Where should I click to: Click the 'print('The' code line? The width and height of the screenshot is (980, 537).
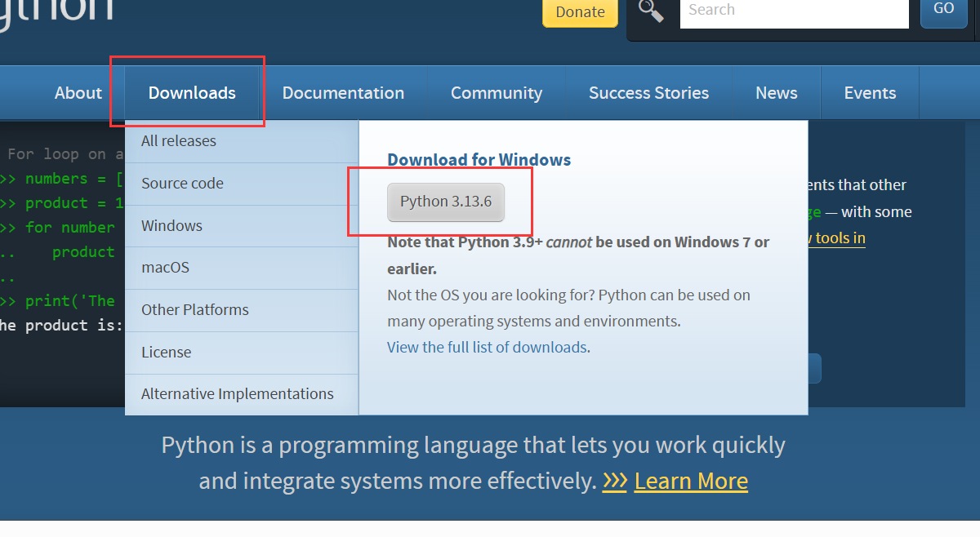pos(57,301)
